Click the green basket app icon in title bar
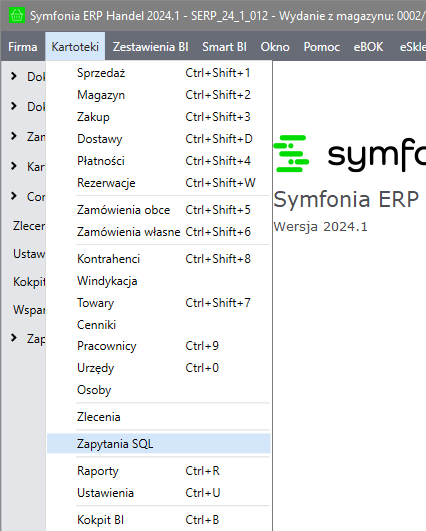This screenshot has height=531, width=426. (17, 15)
